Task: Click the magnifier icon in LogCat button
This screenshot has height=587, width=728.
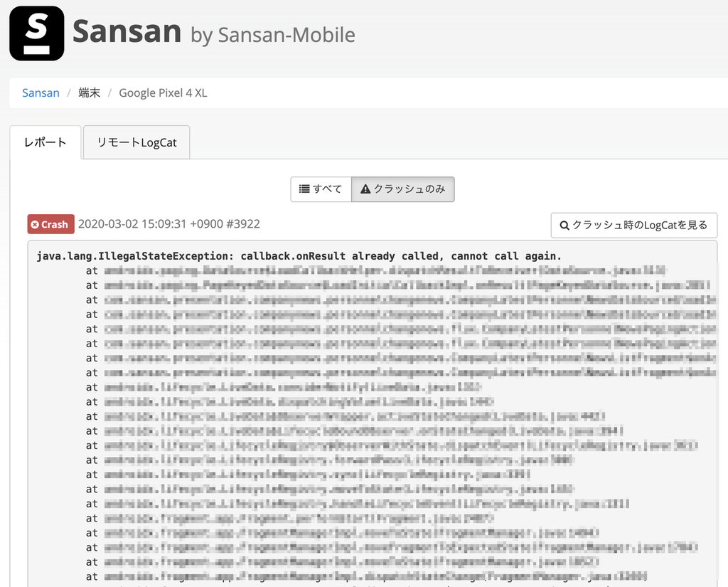Action: pos(564,226)
